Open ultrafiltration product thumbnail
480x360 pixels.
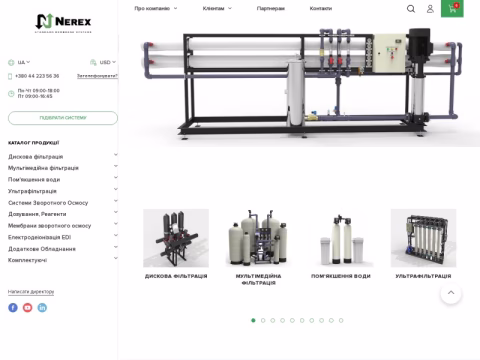point(423,238)
